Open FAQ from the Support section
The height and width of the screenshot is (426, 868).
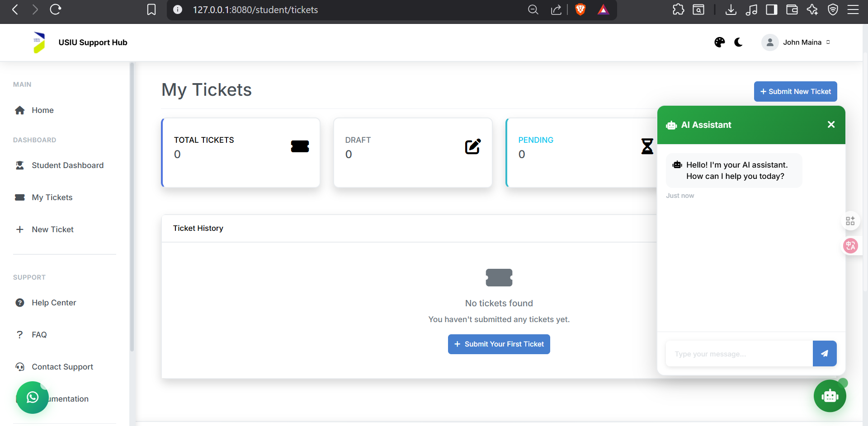pyautogui.click(x=39, y=335)
